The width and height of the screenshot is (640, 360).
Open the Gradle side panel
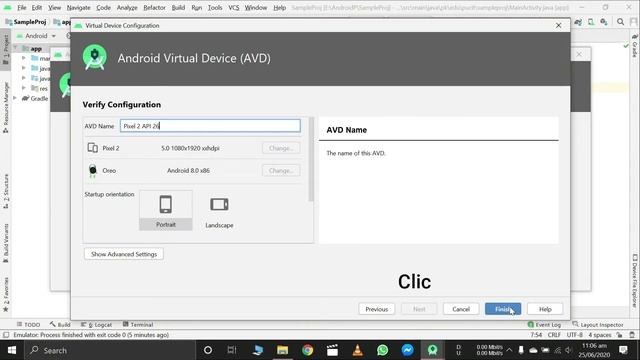click(x=635, y=46)
